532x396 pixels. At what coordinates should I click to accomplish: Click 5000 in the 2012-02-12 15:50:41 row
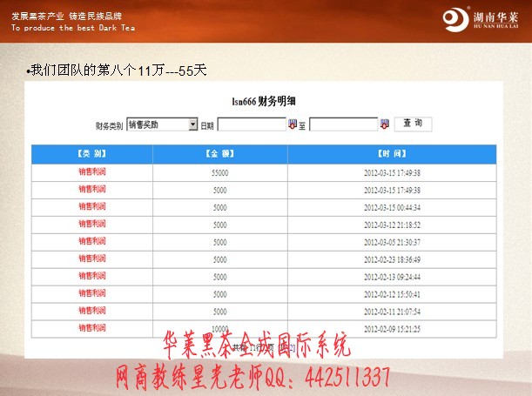(x=220, y=294)
